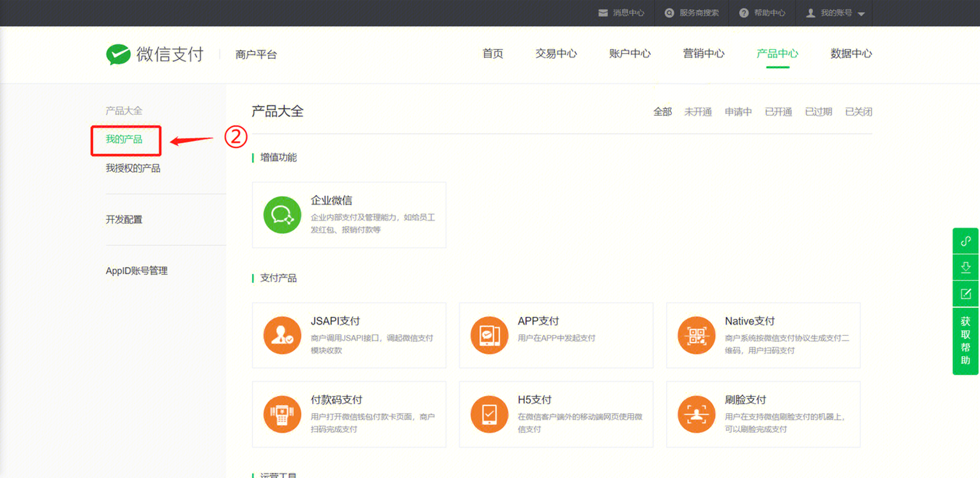Click 帮助中心 text in top bar
The image size is (980, 478).
coord(769,13)
